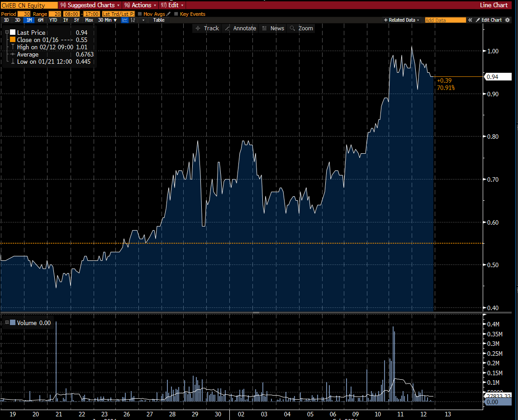Open chart style dropdown arrow
Screen dimensions: 518x420
(x=143, y=20)
